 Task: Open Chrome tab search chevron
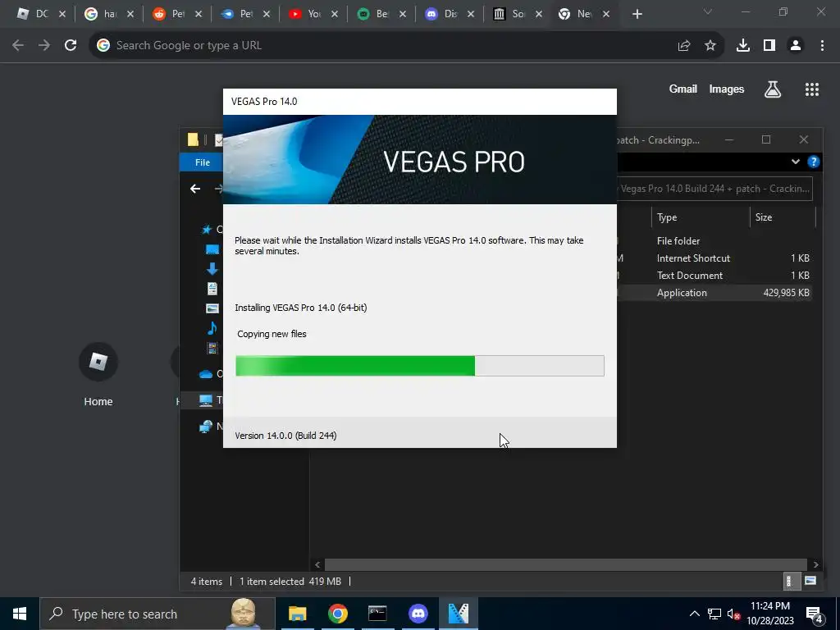click(x=708, y=11)
